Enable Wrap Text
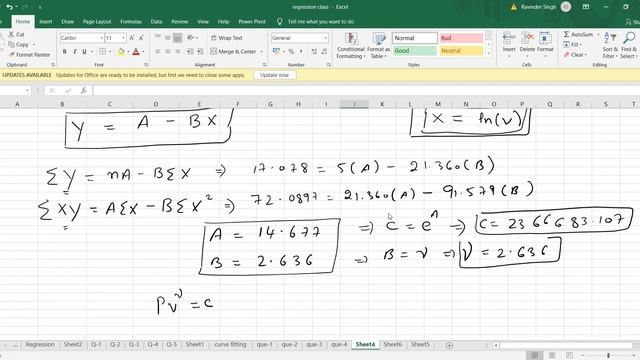640x360 pixels. coord(227,38)
